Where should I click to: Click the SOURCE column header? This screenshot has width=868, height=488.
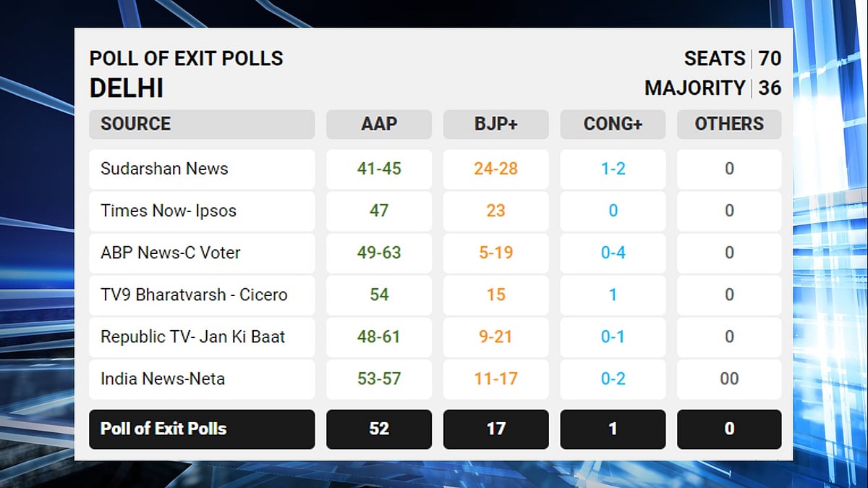pos(202,124)
